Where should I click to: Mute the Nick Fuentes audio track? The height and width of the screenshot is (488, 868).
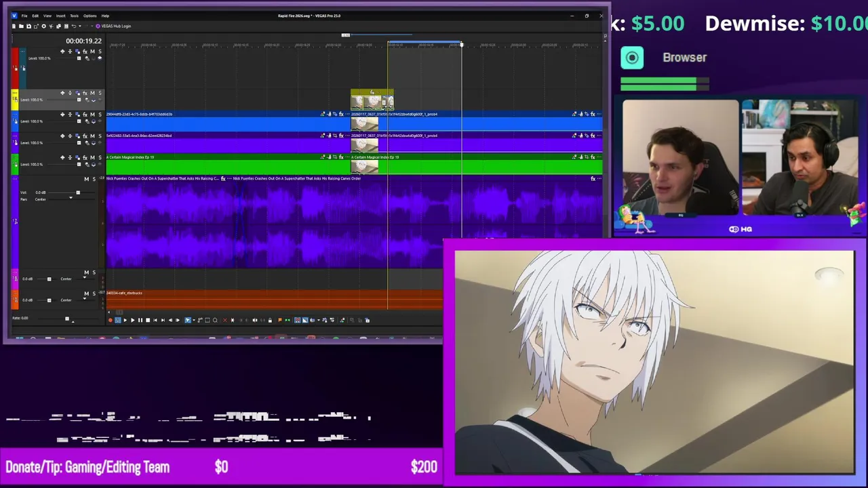point(86,179)
